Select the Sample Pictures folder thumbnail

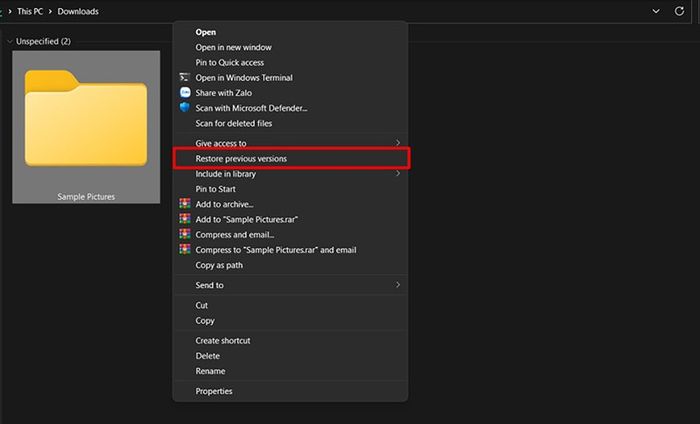(x=86, y=127)
